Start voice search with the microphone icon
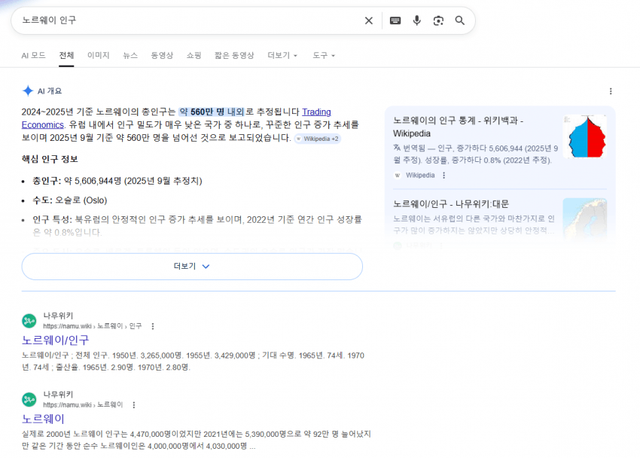The height and width of the screenshot is (458, 640). pyautogui.click(x=417, y=20)
